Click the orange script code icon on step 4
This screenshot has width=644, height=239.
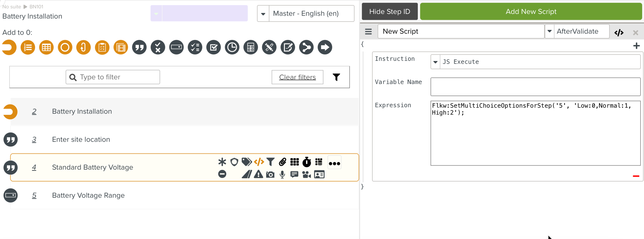click(x=259, y=162)
